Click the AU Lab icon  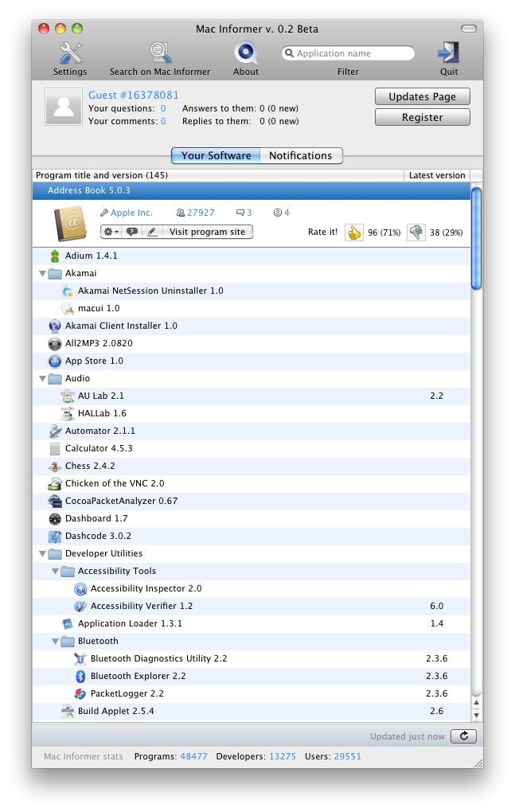coord(68,396)
